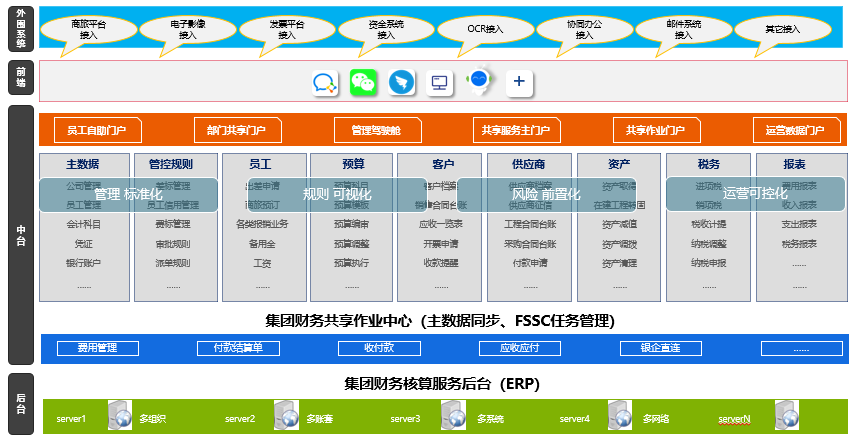Click the 税务 column header
This screenshot has height=439, width=854.
707,164
